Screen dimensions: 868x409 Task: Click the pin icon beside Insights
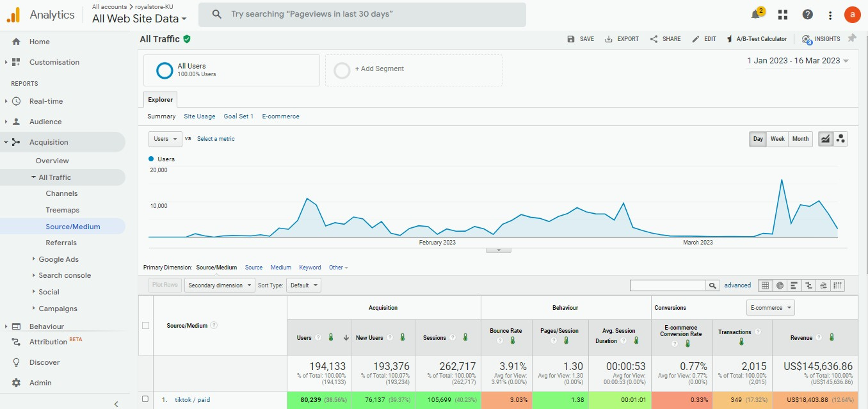click(x=852, y=38)
